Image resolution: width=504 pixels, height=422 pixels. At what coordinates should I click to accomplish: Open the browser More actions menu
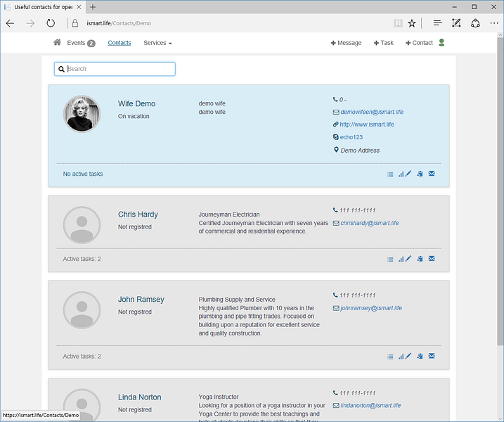coord(494,23)
